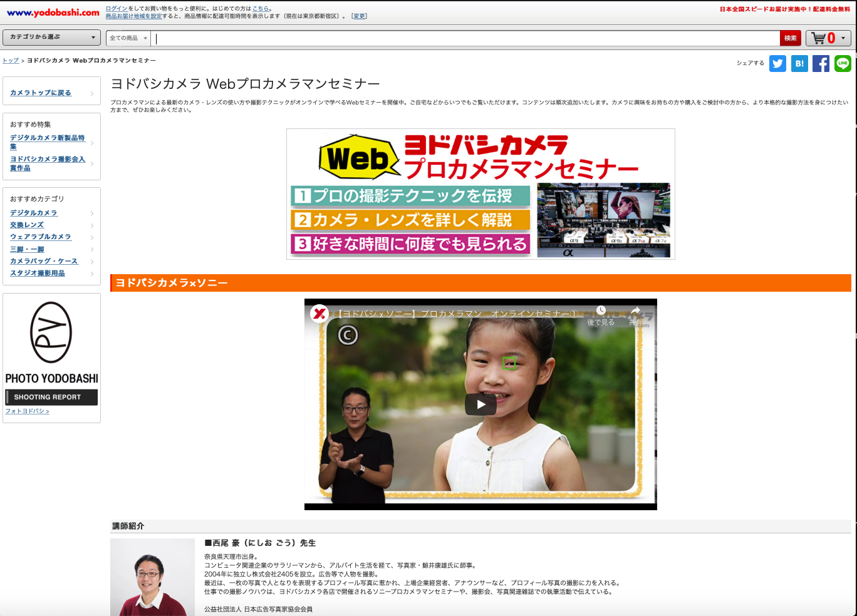
Task: Go to トップ in the breadcrumb
Action: click(x=11, y=61)
